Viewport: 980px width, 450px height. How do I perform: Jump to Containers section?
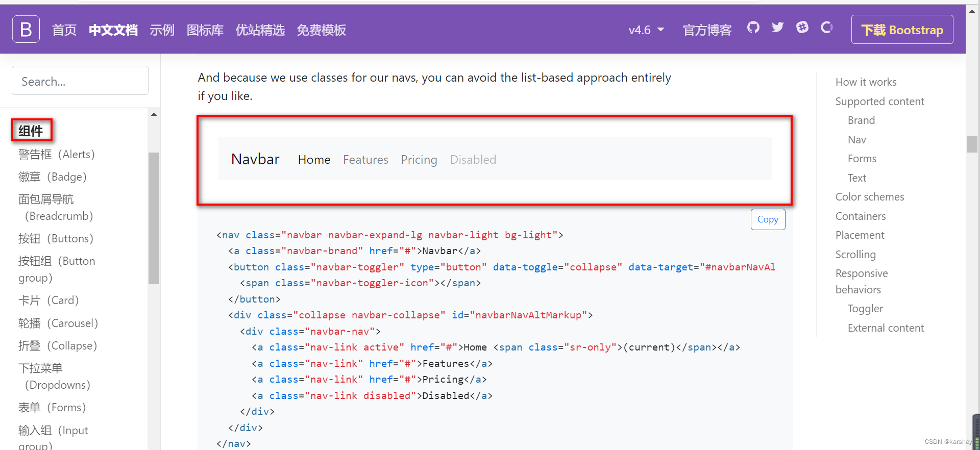861,216
